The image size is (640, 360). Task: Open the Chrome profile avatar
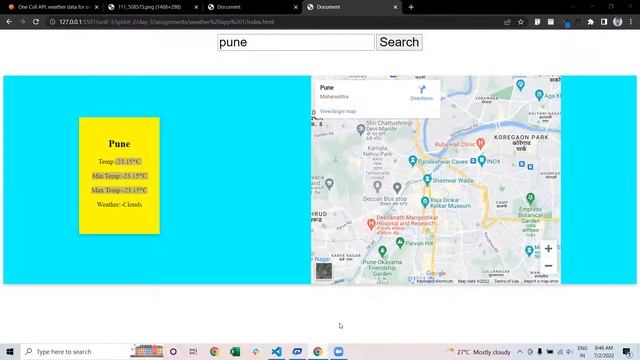tap(618, 22)
